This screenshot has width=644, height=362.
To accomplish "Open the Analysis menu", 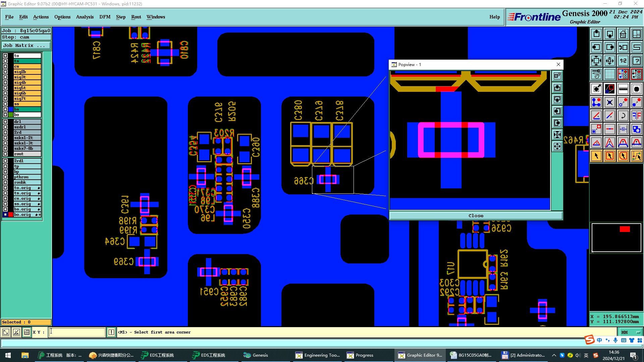I will (x=85, y=17).
